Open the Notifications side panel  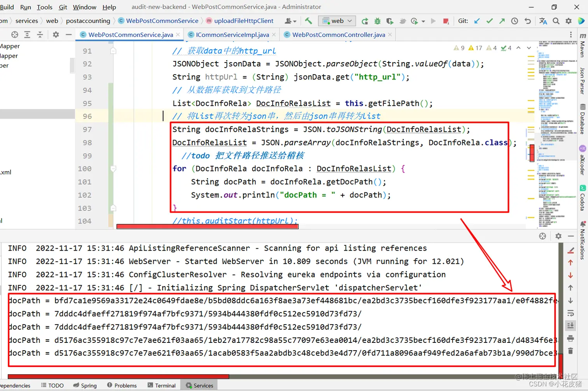(x=582, y=240)
